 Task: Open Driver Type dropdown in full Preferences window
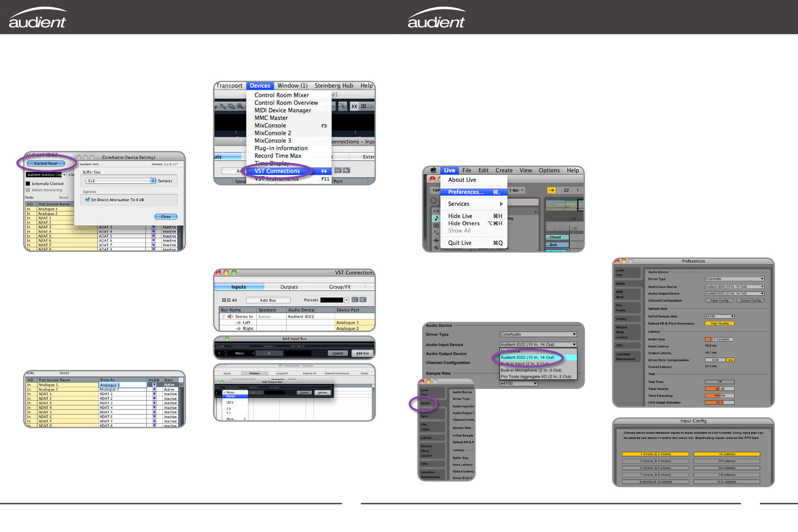click(735, 279)
